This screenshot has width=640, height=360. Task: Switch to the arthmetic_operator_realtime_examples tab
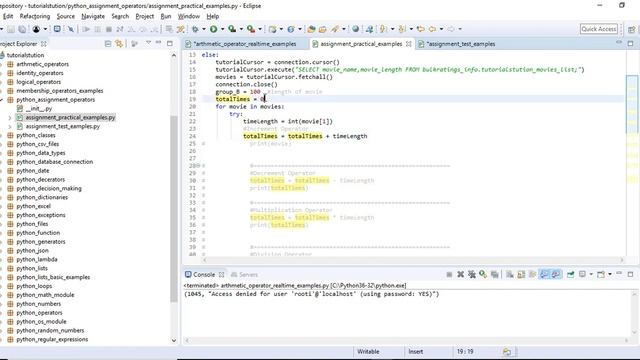click(x=245, y=44)
